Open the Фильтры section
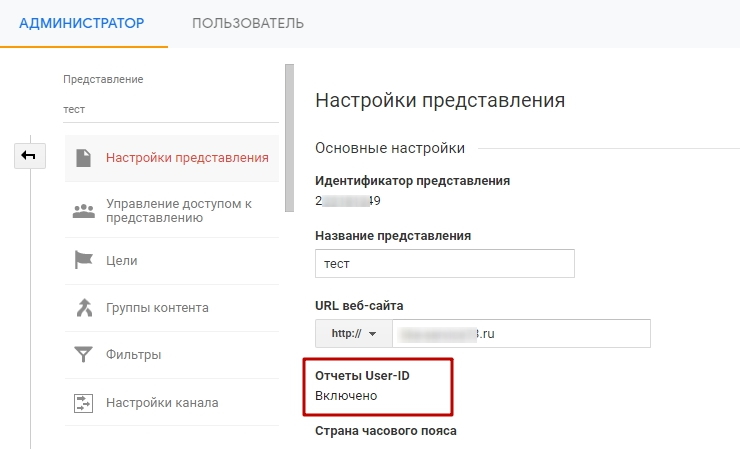Image resolution: width=740 pixels, height=449 pixels. (172, 355)
